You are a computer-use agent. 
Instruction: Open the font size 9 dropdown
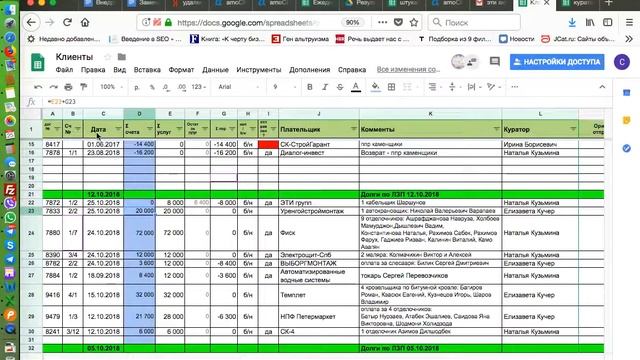284,87
